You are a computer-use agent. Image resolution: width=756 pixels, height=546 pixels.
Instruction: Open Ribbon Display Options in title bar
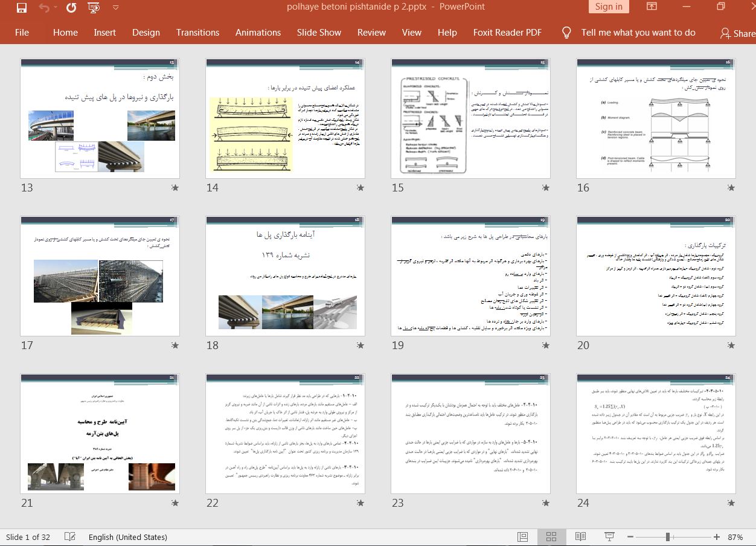click(x=652, y=7)
